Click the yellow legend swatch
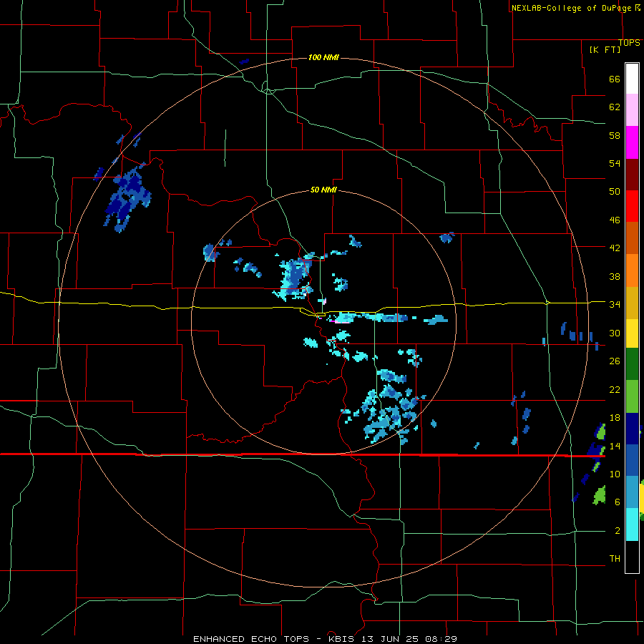This screenshot has height=644, width=644. tap(632, 333)
